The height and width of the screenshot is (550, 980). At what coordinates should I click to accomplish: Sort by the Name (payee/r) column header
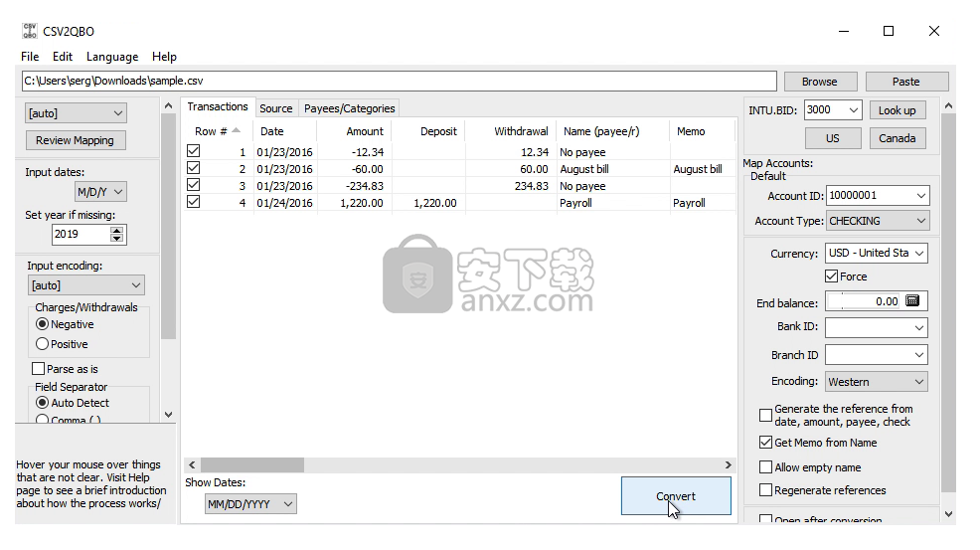click(x=612, y=131)
